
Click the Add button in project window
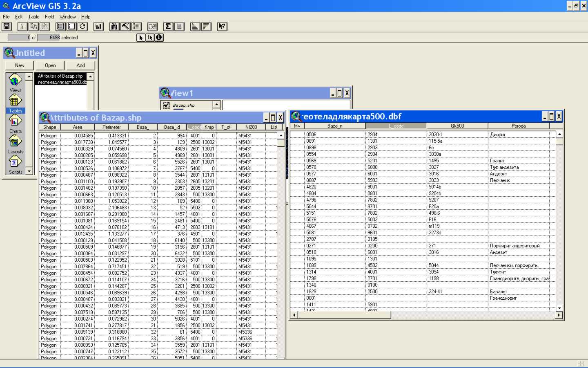coord(81,65)
